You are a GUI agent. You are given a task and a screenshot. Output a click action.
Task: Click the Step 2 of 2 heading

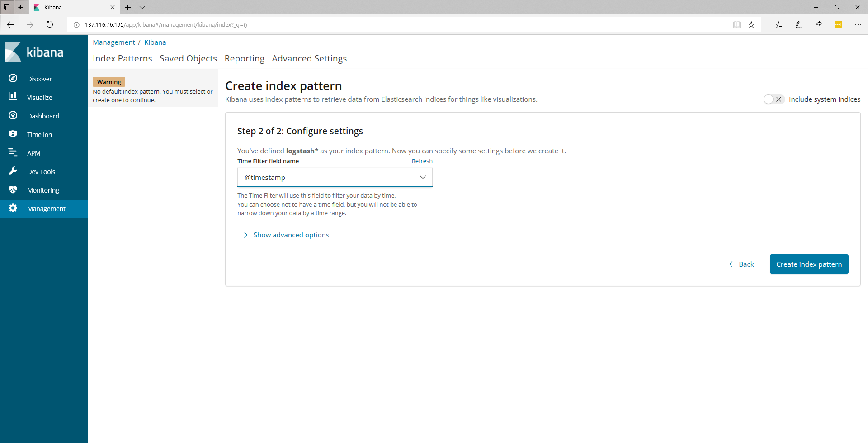300,131
